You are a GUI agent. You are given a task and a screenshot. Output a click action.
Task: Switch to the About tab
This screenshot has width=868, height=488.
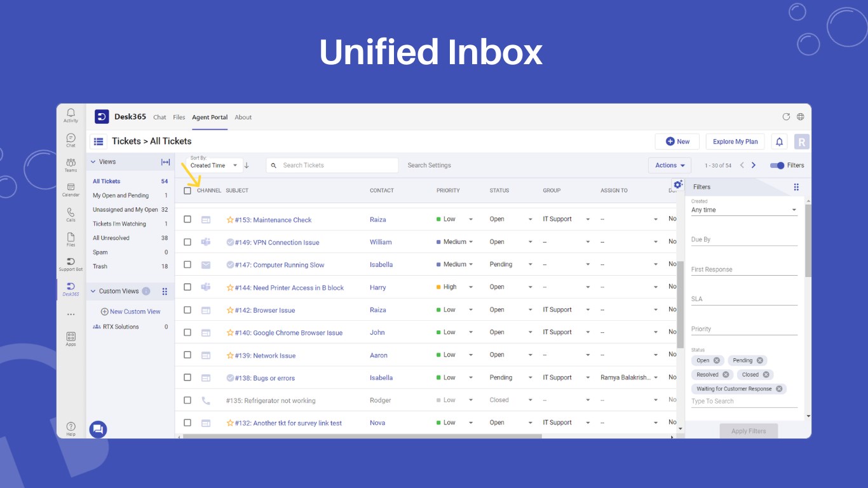click(x=243, y=117)
